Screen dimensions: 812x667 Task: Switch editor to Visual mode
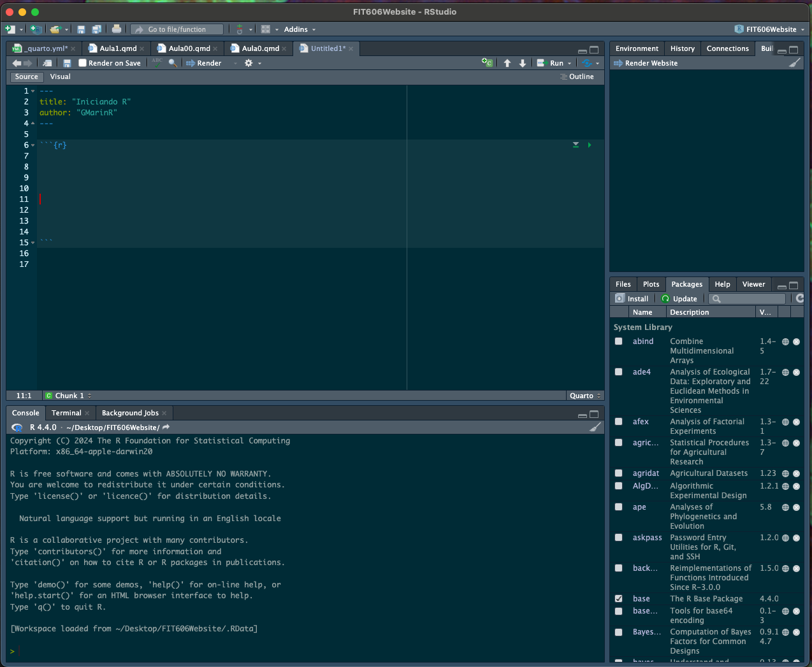[60, 76]
